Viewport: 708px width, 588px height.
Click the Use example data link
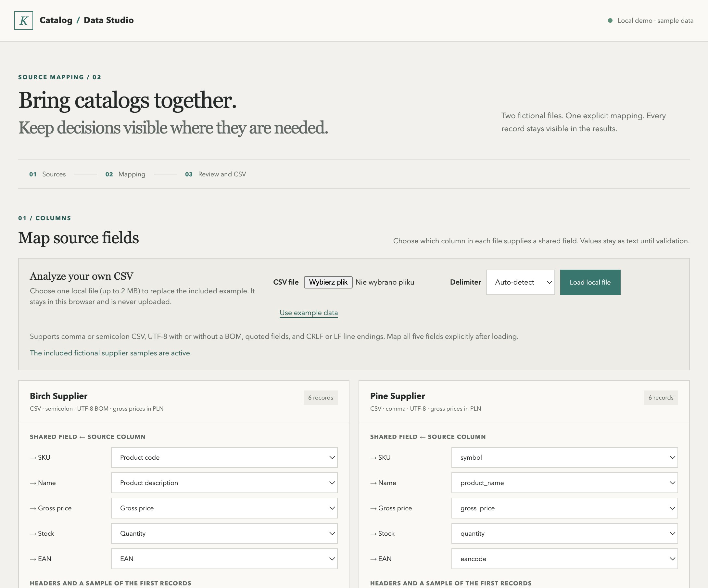(x=309, y=313)
